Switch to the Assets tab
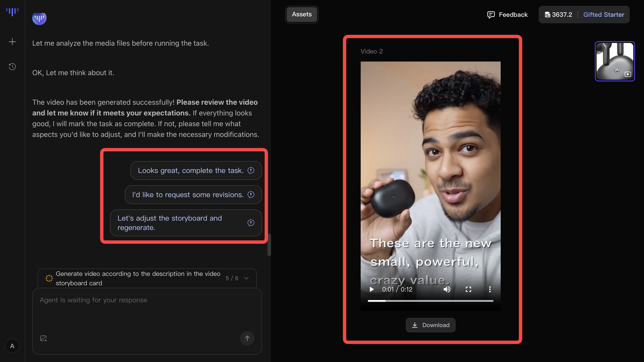The image size is (644, 362). [301, 14]
